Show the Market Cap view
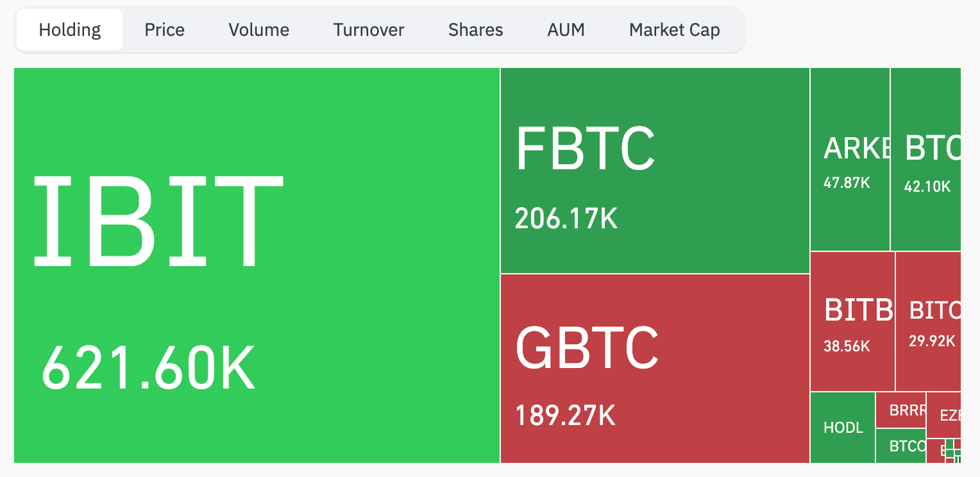 tap(674, 29)
